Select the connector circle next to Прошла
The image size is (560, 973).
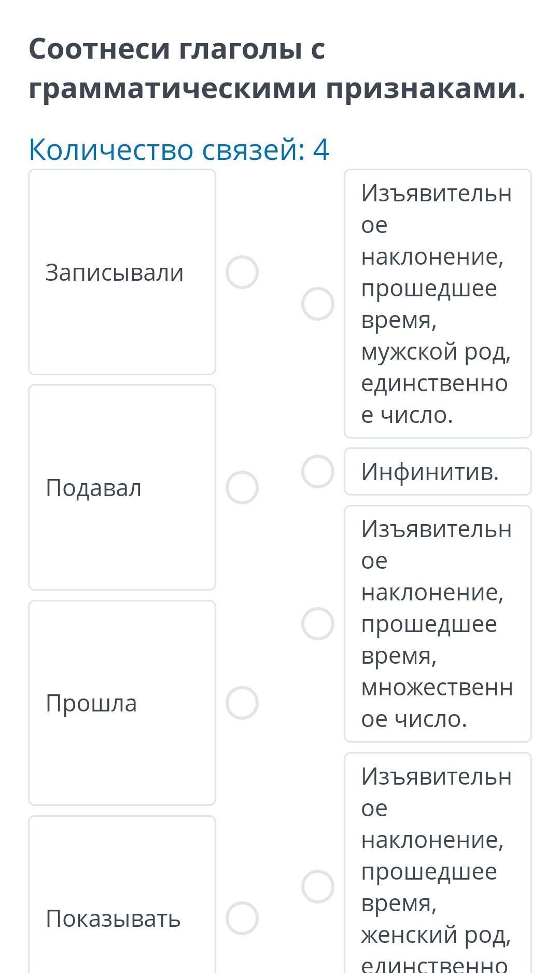click(242, 703)
